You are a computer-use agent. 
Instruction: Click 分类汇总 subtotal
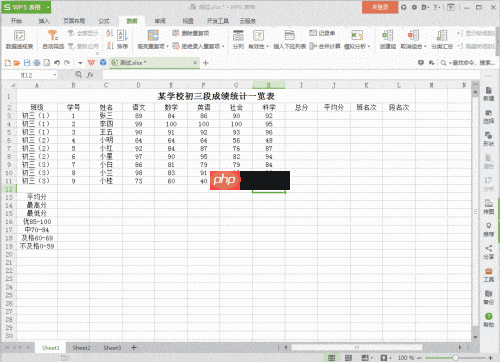pos(442,39)
